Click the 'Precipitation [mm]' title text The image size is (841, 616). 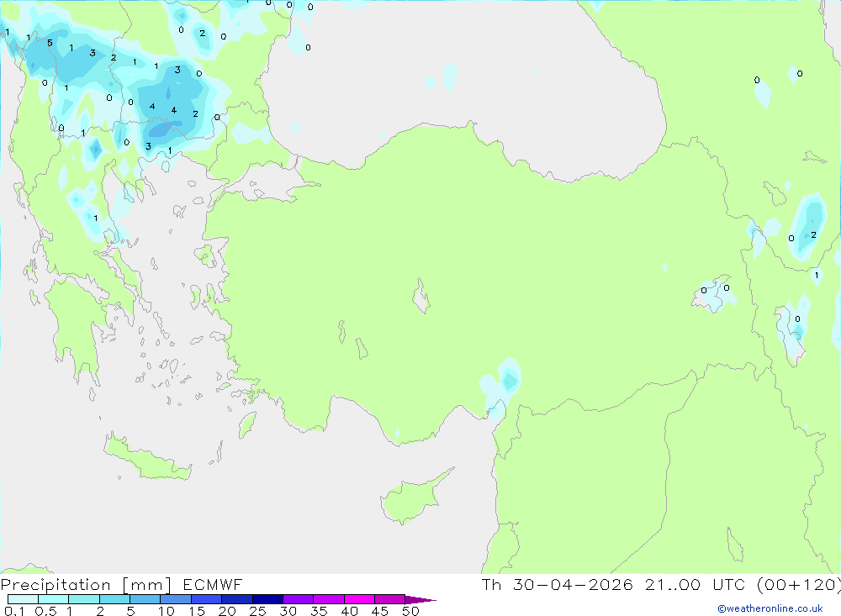point(87,585)
